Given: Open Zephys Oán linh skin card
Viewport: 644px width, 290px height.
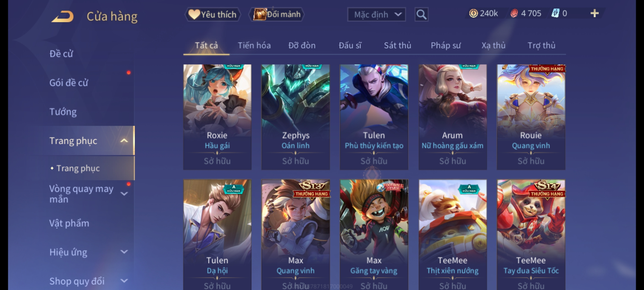Looking at the screenshot, I should tap(296, 117).
